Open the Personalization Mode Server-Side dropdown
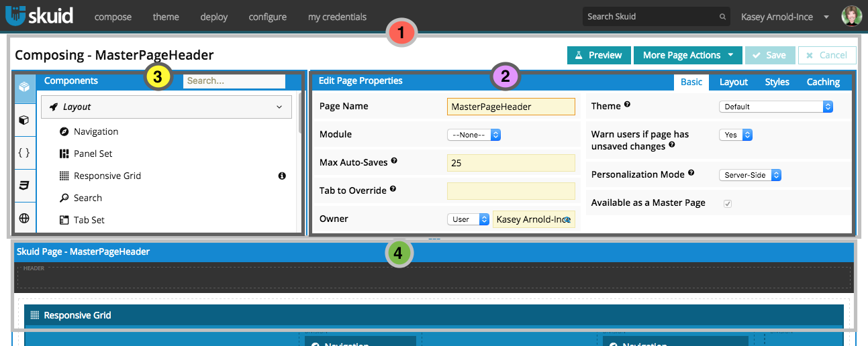The width and height of the screenshot is (868, 346). 750,175
